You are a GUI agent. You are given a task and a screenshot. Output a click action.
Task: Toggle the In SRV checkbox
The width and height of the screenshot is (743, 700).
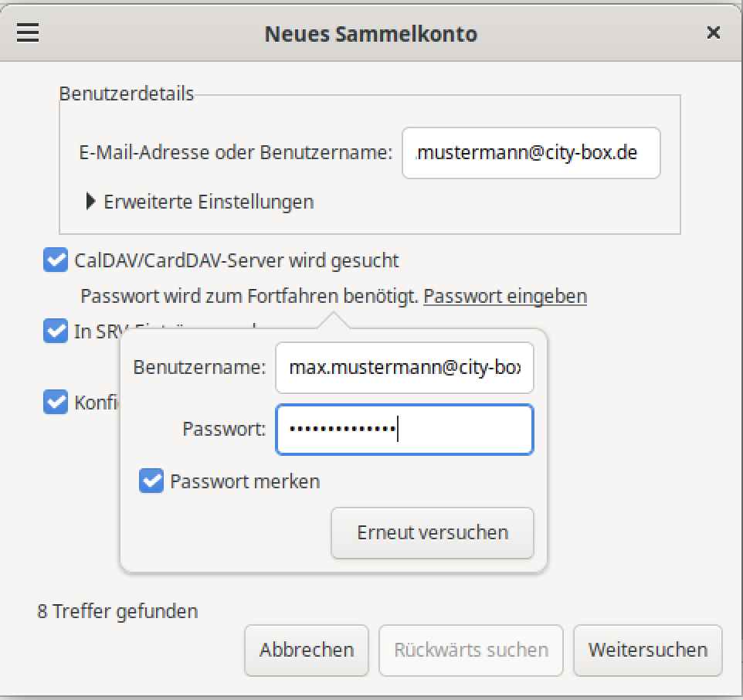56,331
